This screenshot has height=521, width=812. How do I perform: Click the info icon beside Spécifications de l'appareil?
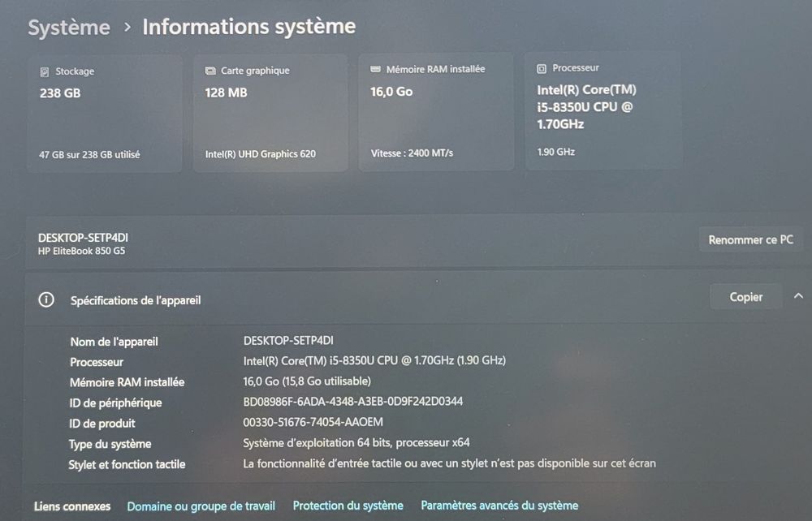pyautogui.click(x=46, y=299)
